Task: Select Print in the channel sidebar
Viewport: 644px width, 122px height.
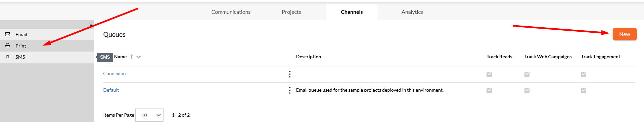Action: 47,46
